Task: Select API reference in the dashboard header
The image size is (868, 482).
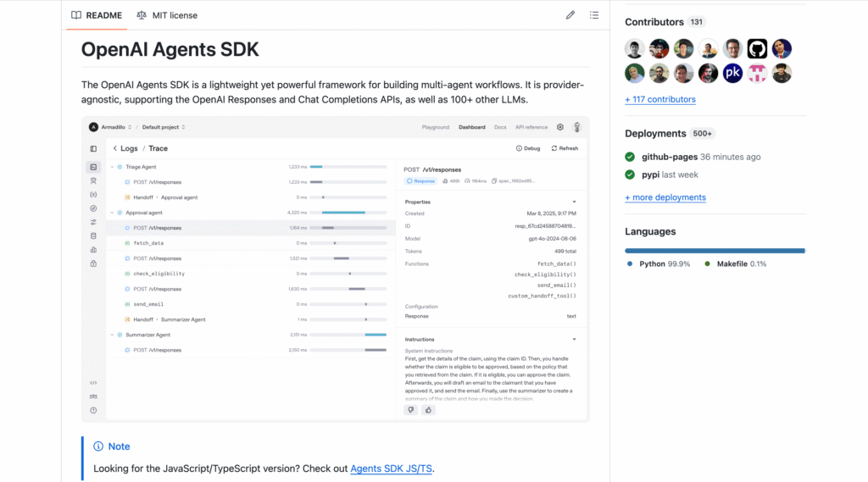Action: [531, 127]
